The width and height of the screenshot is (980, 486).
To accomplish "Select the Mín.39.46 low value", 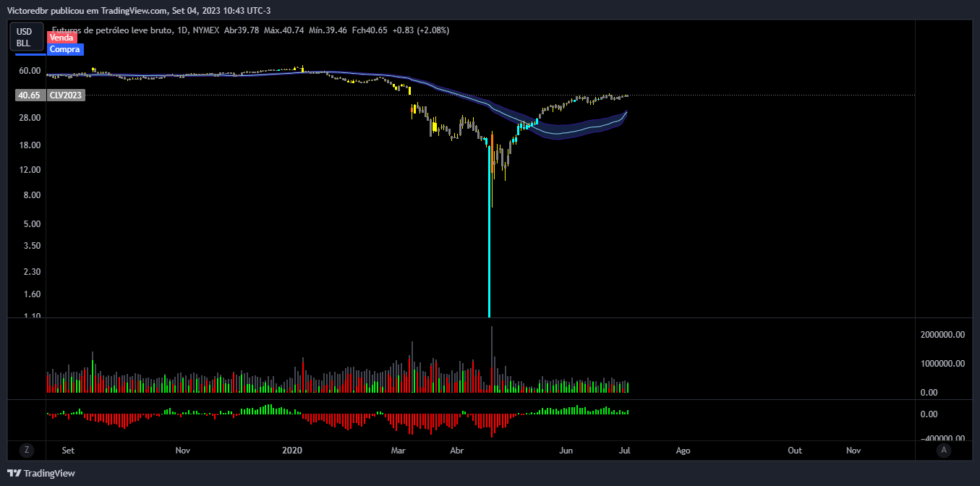I will pos(328,30).
